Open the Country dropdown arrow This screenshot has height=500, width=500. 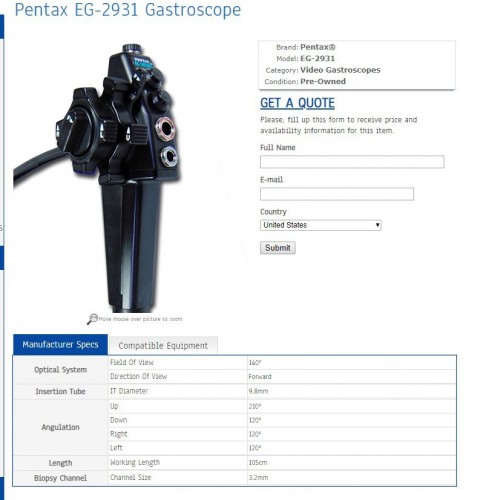[377, 225]
